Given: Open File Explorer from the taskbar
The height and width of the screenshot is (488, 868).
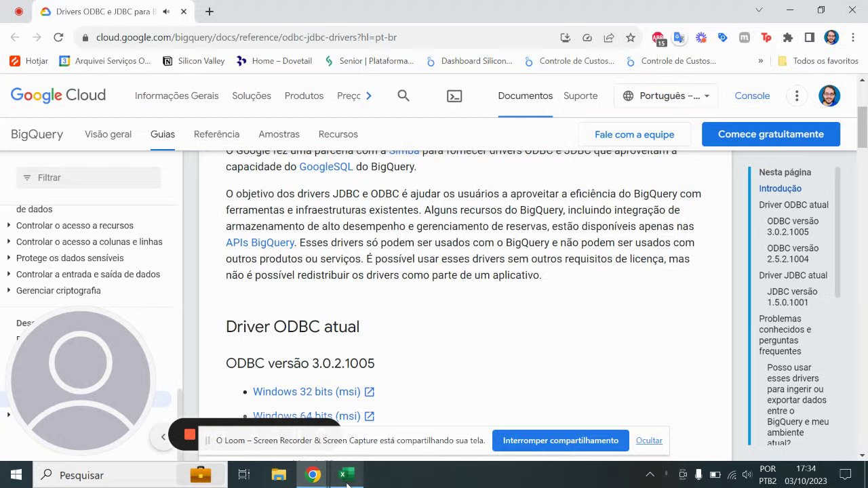Looking at the screenshot, I should [279, 474].
